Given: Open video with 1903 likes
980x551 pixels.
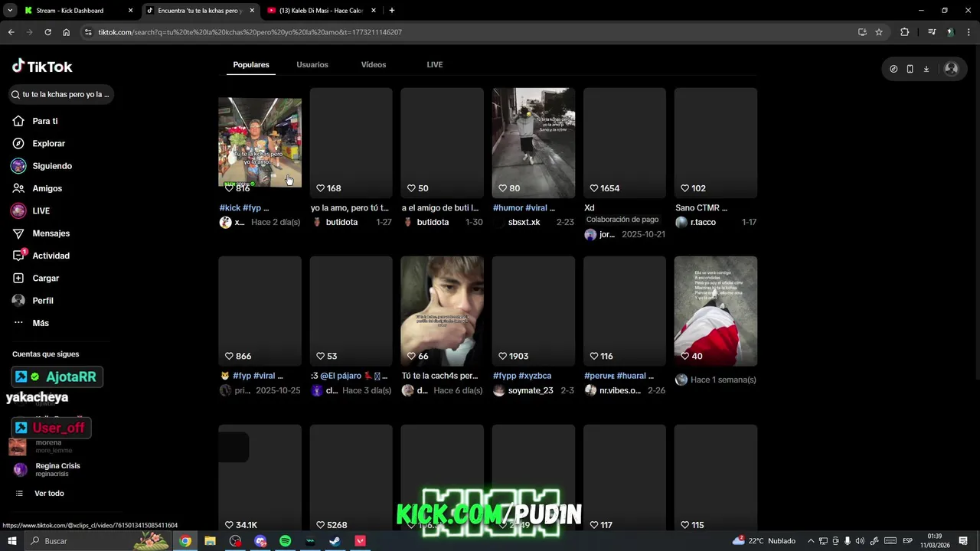Looking at the screenshot, I should pyautogui.click(x=534, y=311).
